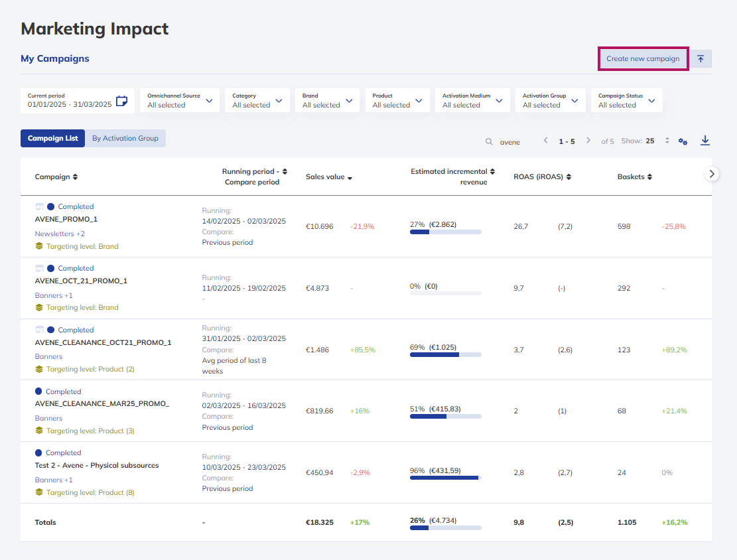
Task: Expand the Brand filter dropdown
Action: tap(327, 100)
